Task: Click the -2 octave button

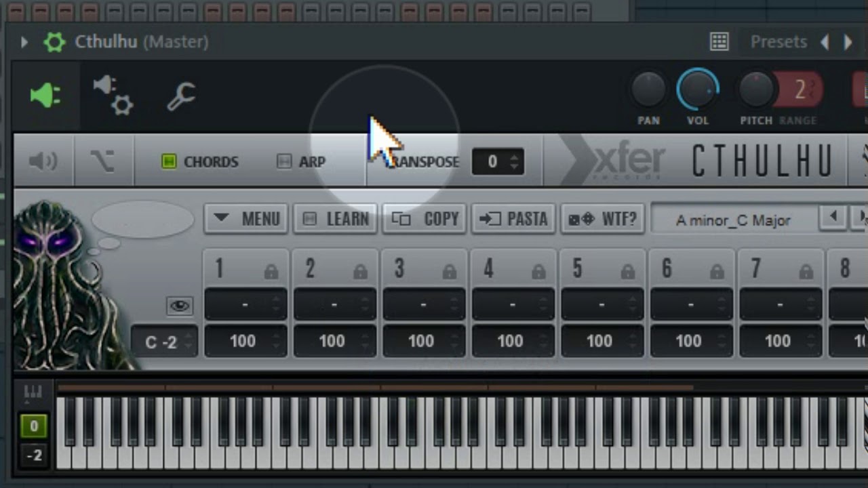Action: (34, 455)
